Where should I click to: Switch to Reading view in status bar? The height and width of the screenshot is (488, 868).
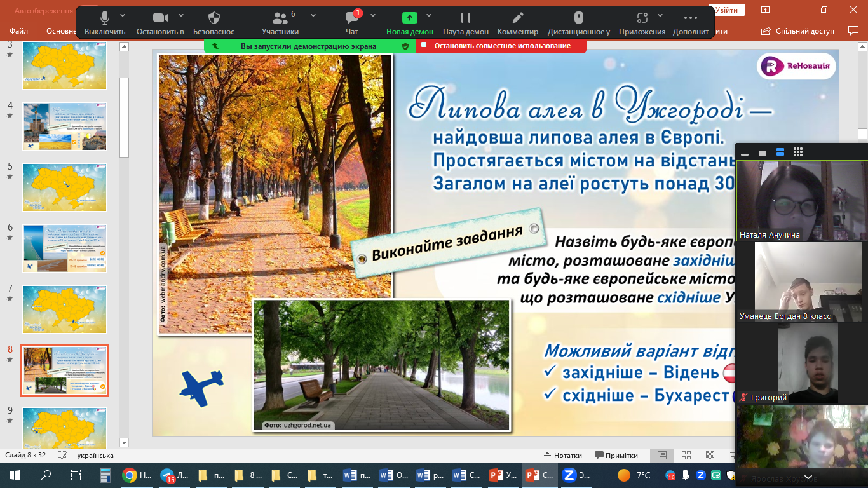[x=710, y=455]
